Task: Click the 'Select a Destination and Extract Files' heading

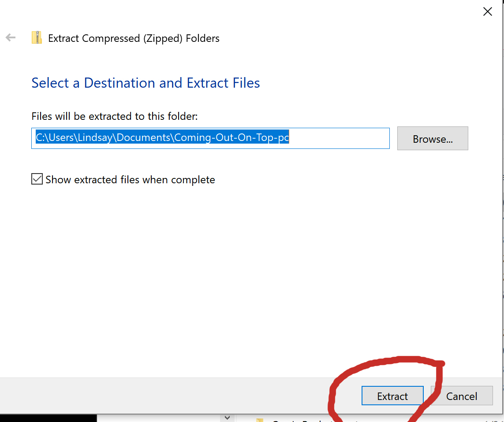Action: (146, 83)
